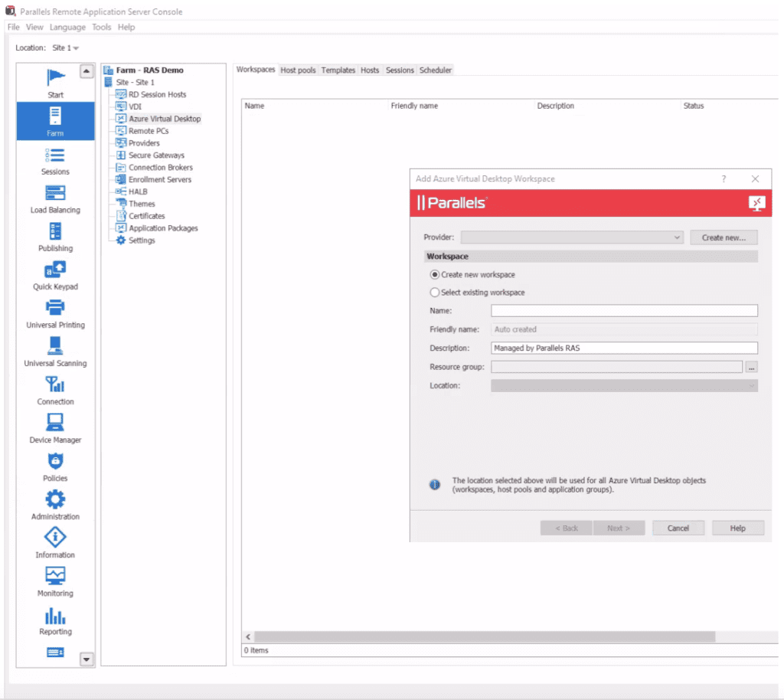The image size is (784, 700).
Task: Click the Cancel button
Action: click(x=678, y=528)
